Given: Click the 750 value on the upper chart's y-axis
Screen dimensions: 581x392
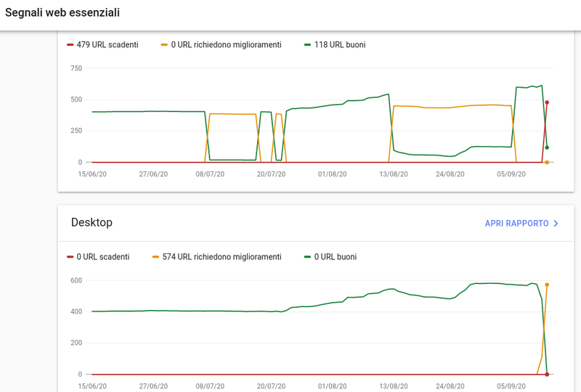Looking at the screenshot, I should pyautogui.click(x=76, y=68).
